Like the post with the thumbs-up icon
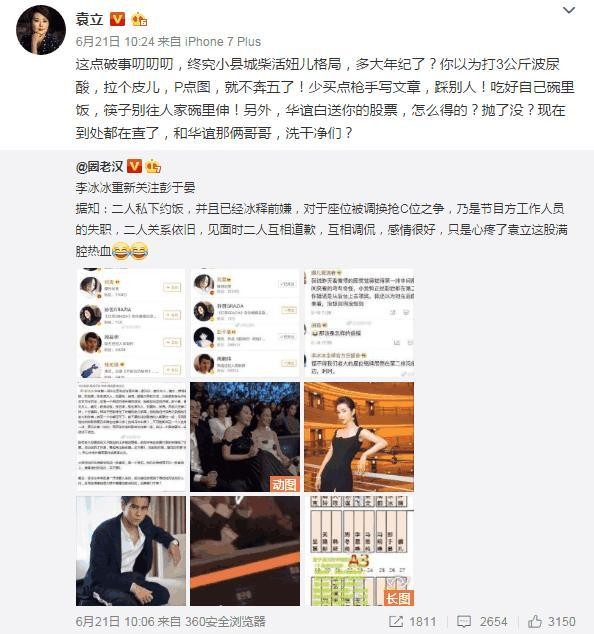This screenshot has width=594, height=634. (535, 621)
